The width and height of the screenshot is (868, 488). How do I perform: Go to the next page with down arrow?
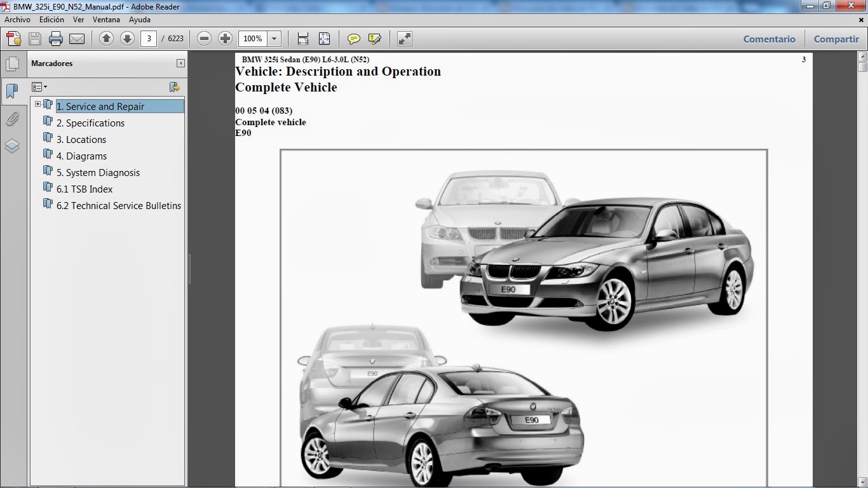pyautogui.click(x=127, y=39)
